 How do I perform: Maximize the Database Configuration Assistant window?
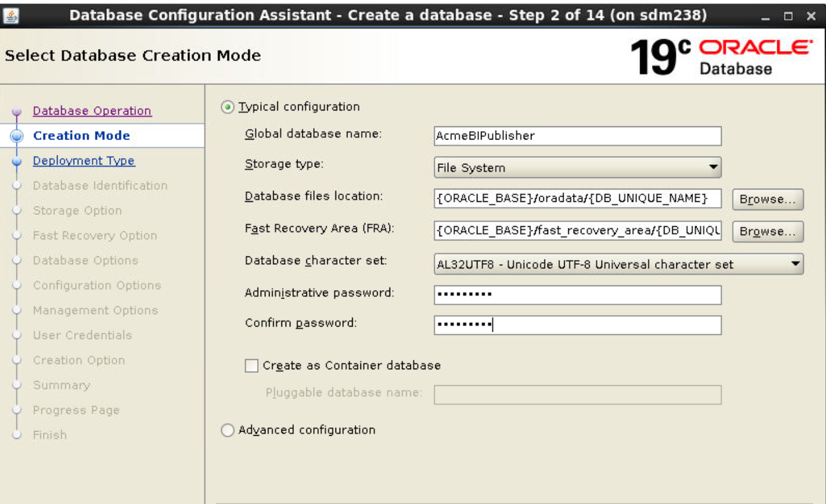(789, 17)
